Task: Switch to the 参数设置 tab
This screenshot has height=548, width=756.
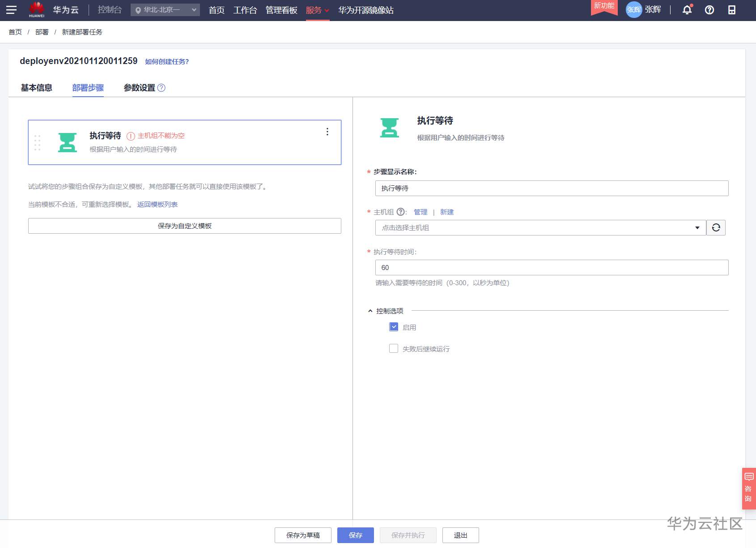Action: click(140, 88)
